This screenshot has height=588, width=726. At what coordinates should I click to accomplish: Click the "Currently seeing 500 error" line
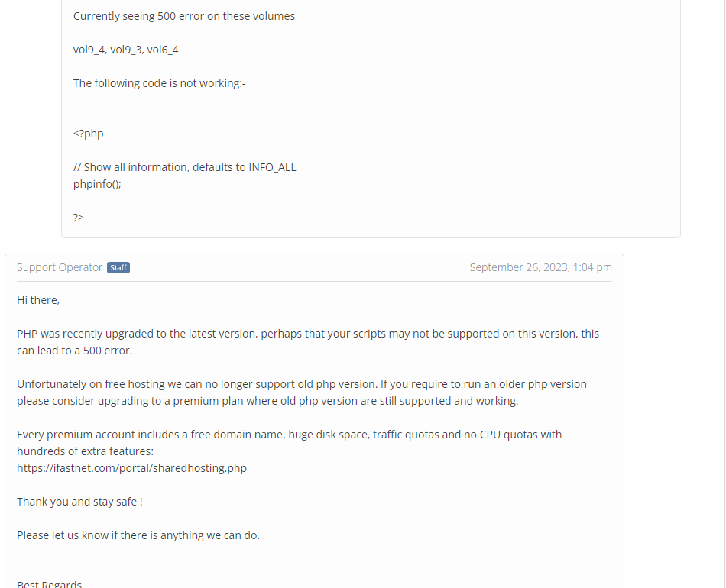point(183,16)
